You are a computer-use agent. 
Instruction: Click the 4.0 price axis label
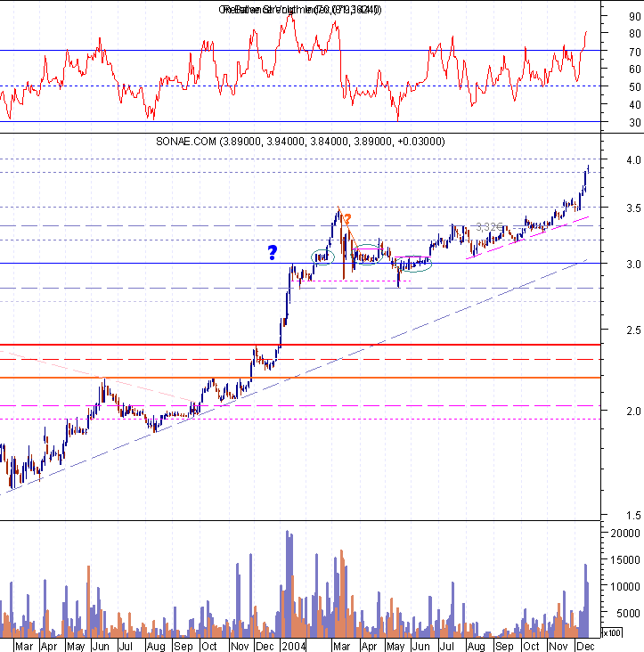coord(633,160)
